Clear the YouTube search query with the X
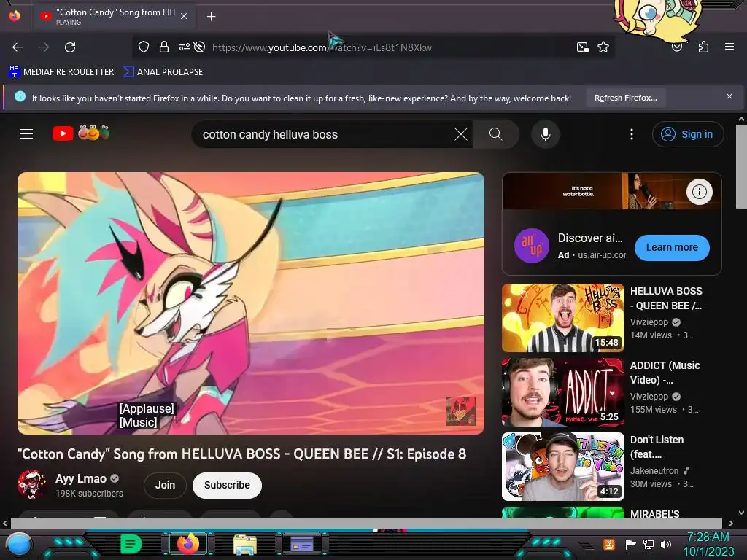 461,134
